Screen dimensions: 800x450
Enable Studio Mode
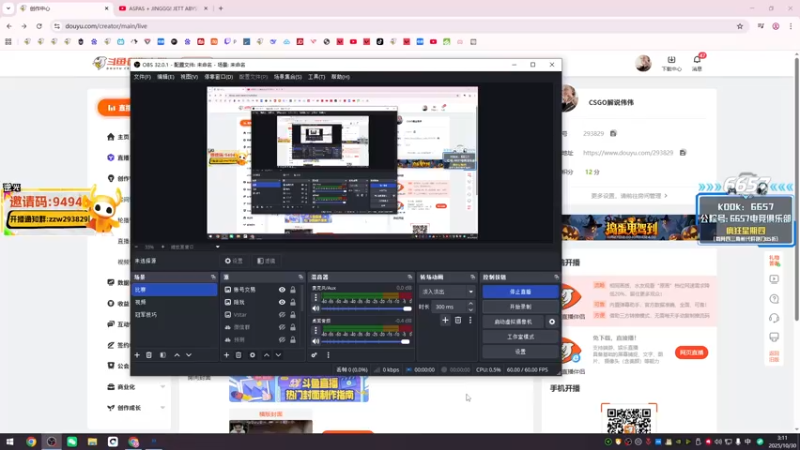520,337
